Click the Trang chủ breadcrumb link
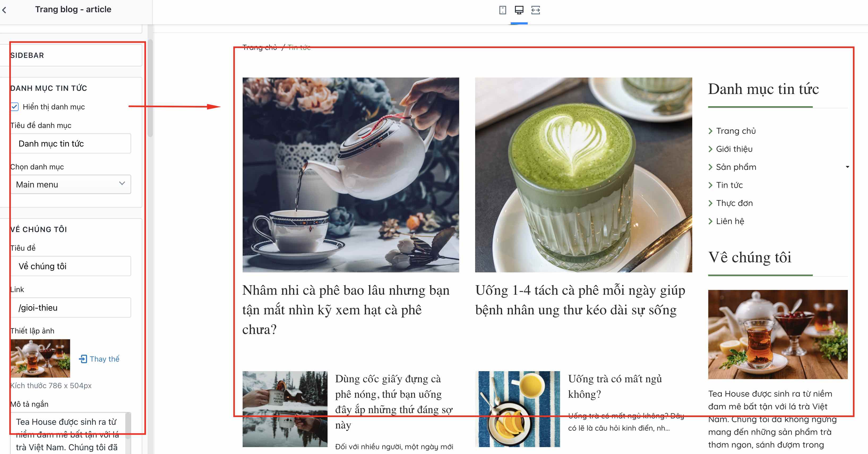The height and width of the screenshot is (454, 868). (x=259, y=48)
